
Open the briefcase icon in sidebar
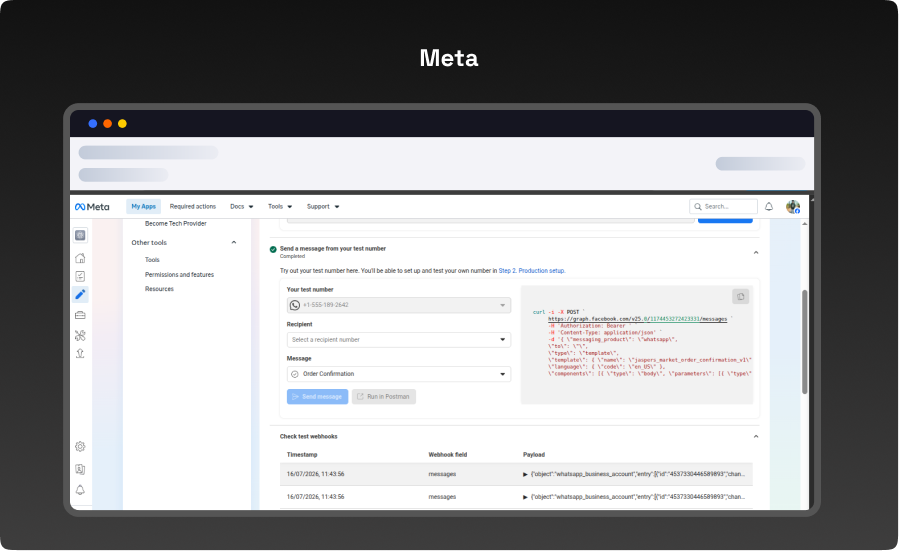point(80,315)
